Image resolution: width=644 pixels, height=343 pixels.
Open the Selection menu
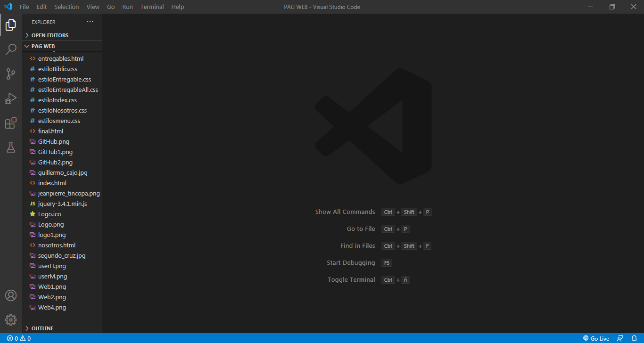66,7
